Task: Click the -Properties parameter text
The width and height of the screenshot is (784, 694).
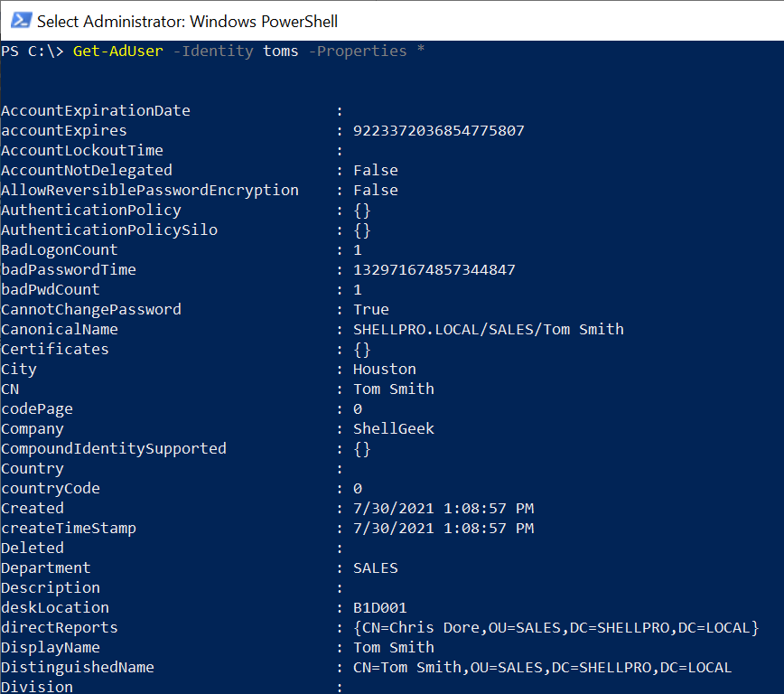Action: click(x=359, y=51)
